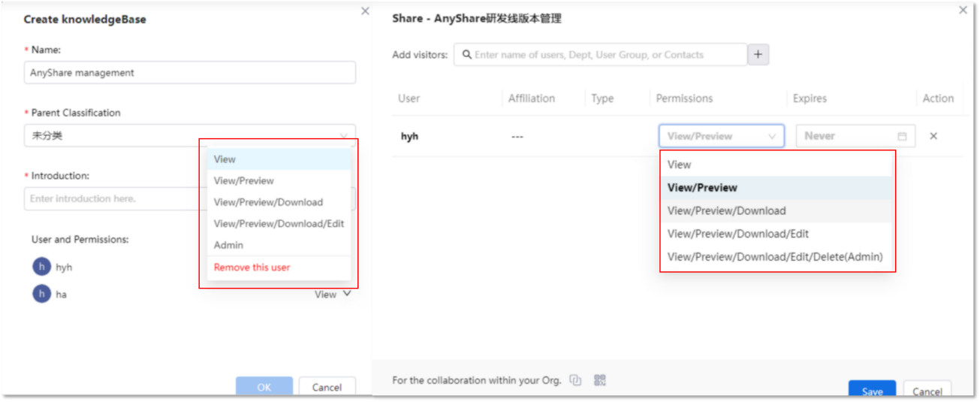Screen dimensions: 980x402
Task: Choose View/Preview/Download/Edit in Create knowledgeBase menu
Action: pyautogui.click(x=279, y=223)
